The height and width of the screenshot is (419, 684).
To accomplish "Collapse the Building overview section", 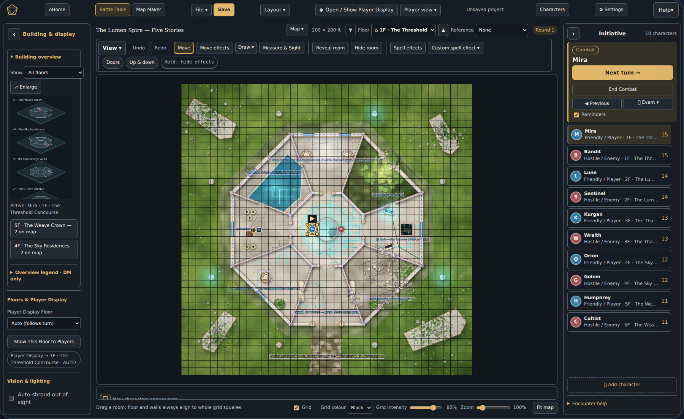I will pyautogui.click(x=37, y=57).
